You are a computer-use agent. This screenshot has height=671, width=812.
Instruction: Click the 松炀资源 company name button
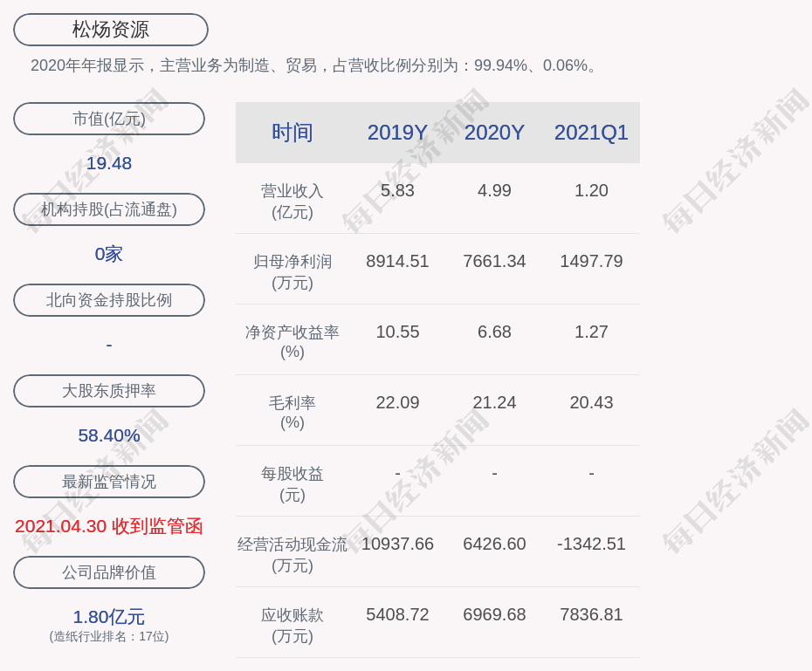click(111, 30)
